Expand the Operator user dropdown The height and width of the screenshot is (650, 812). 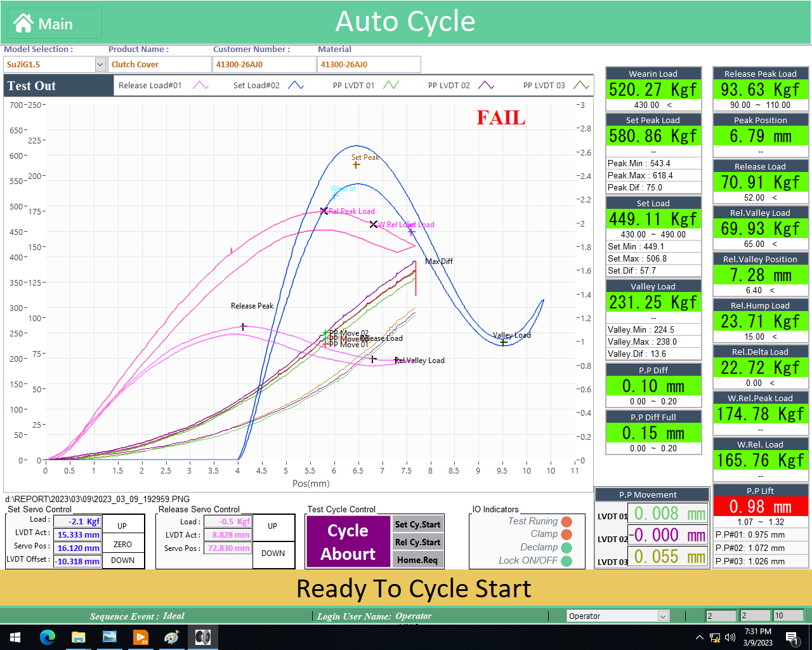(663, 616)
